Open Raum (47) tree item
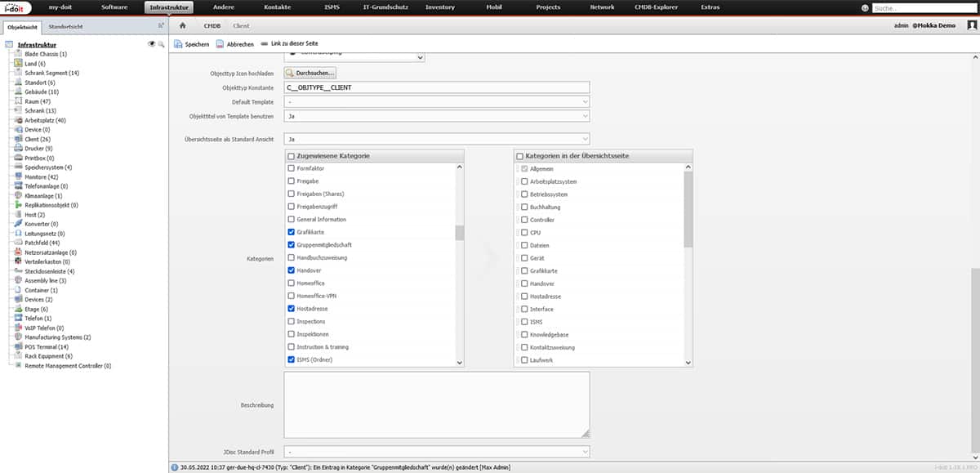980x473 pixels. 38,101
